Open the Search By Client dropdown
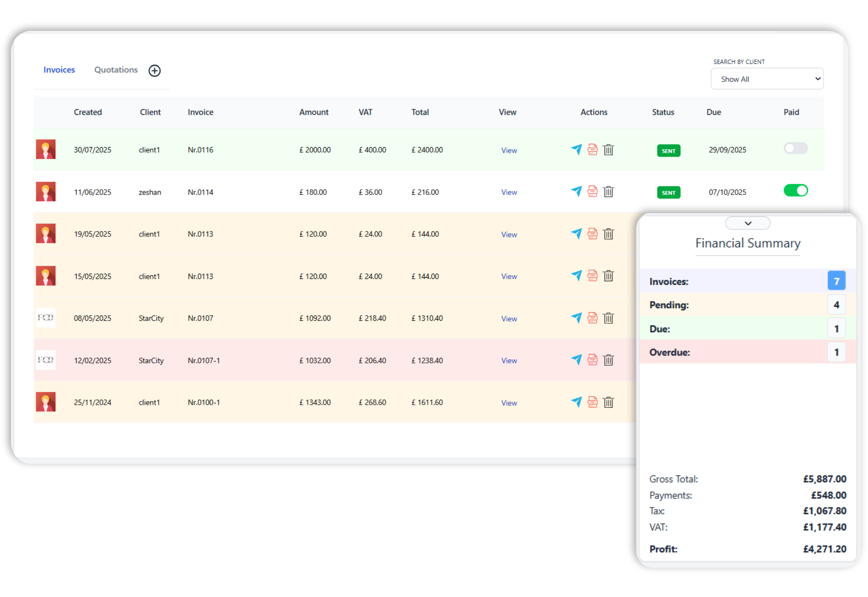This screenshot has width=868, height=597. tap(767, 79)
